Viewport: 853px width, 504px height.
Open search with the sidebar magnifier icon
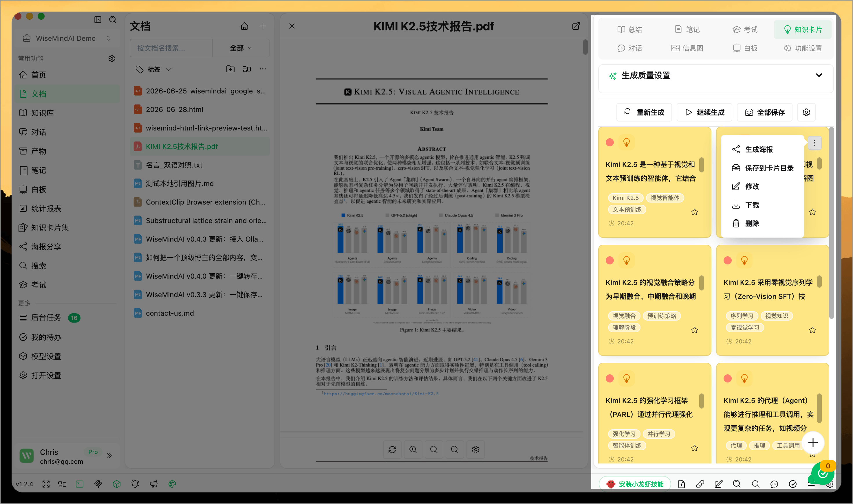(x=113, y=20)
